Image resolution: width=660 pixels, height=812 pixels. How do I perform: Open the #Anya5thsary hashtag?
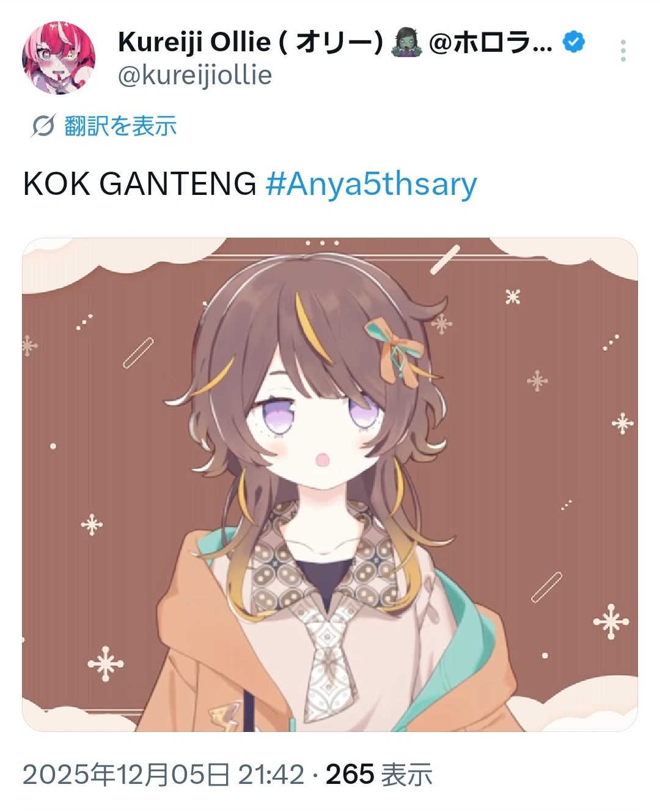pos(372,184)
